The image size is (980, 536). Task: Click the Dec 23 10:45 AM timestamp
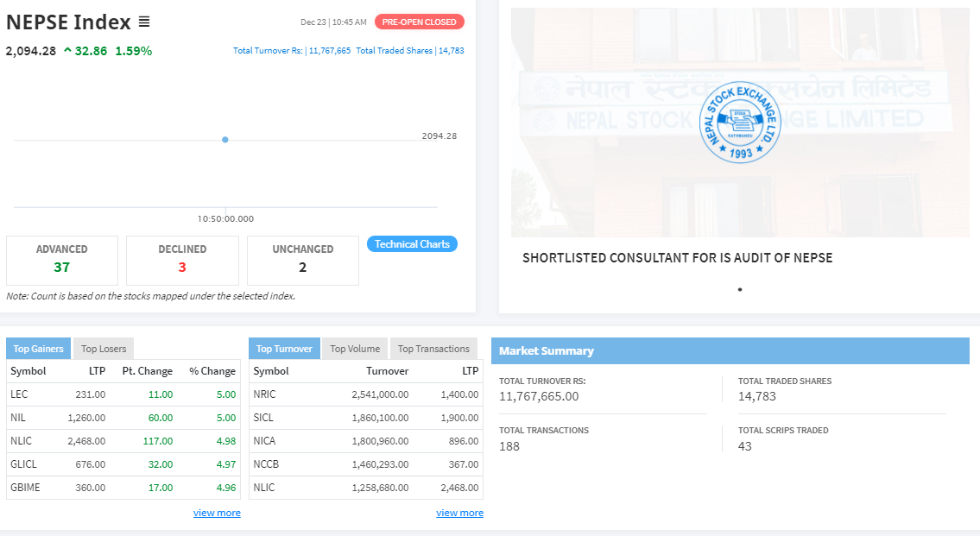[334, 22]
